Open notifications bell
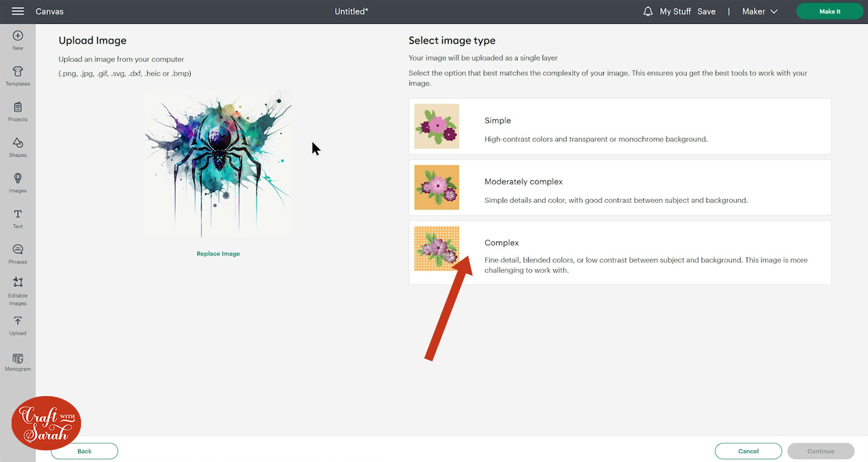Viewport: 868px width, 462px height. [x=648, y=12]
